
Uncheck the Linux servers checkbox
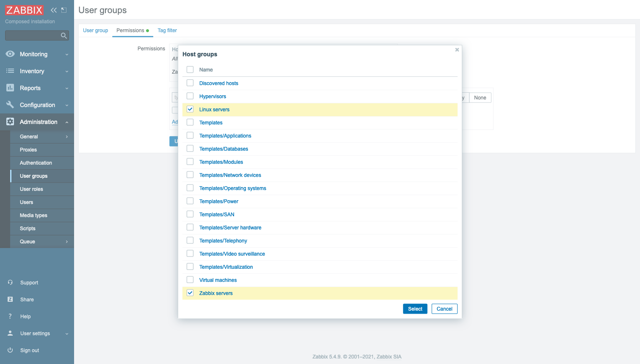[190, 109]
